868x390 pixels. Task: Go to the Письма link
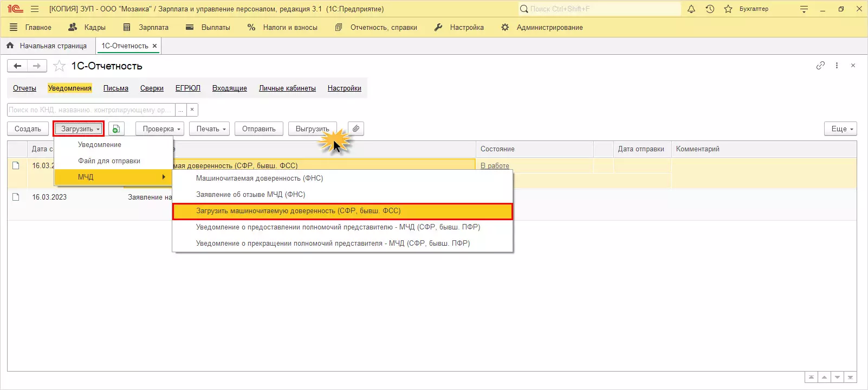coord(116,88)
